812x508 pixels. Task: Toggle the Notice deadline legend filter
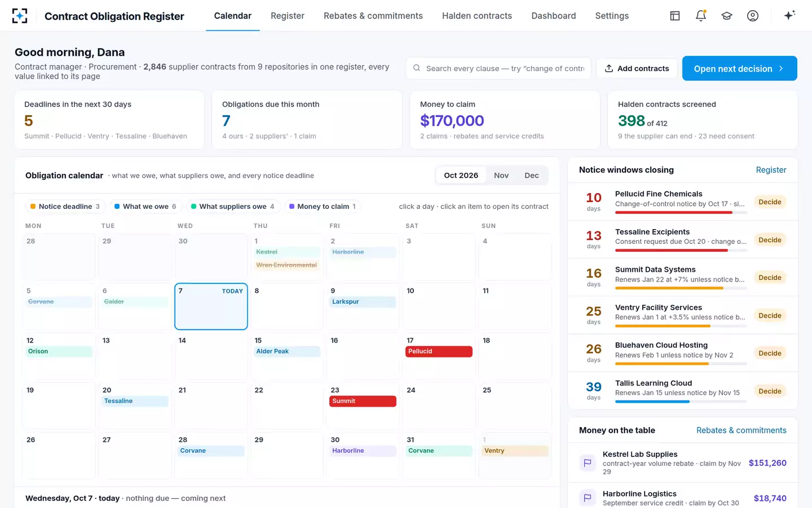65,207
